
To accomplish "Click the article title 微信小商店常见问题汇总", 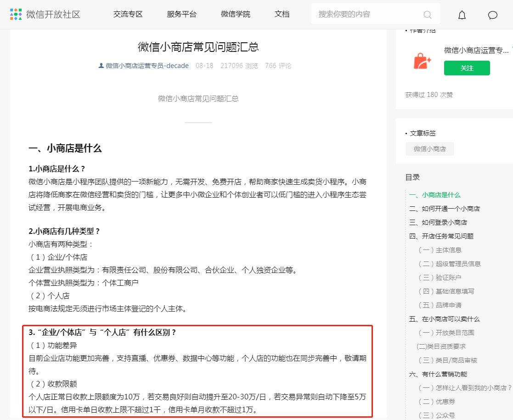I will (198, 47).
